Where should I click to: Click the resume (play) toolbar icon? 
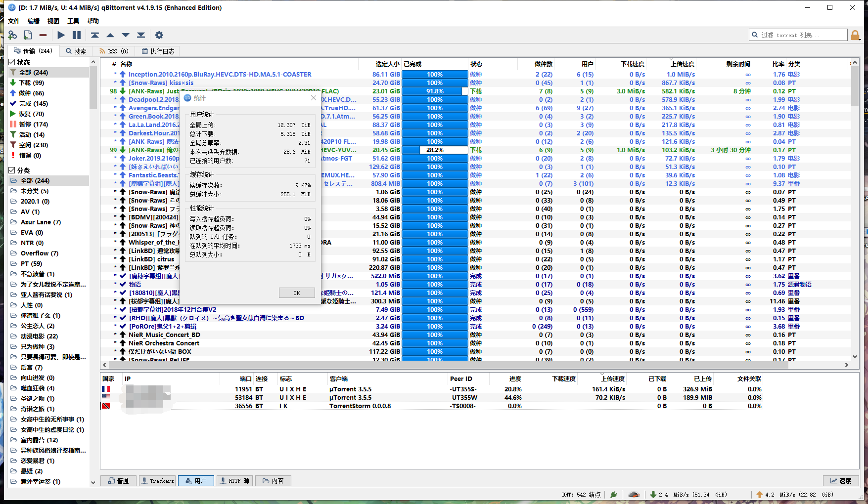point(61,35)
